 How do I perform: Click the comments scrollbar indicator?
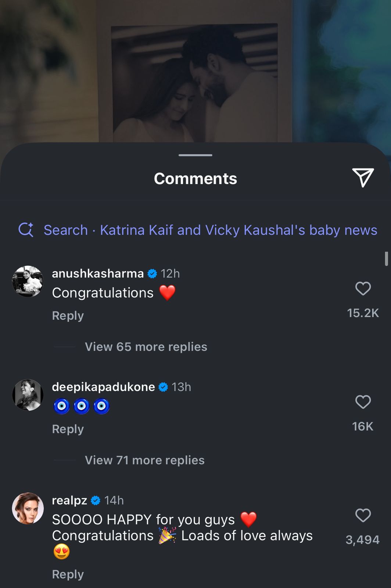(386, 259)
